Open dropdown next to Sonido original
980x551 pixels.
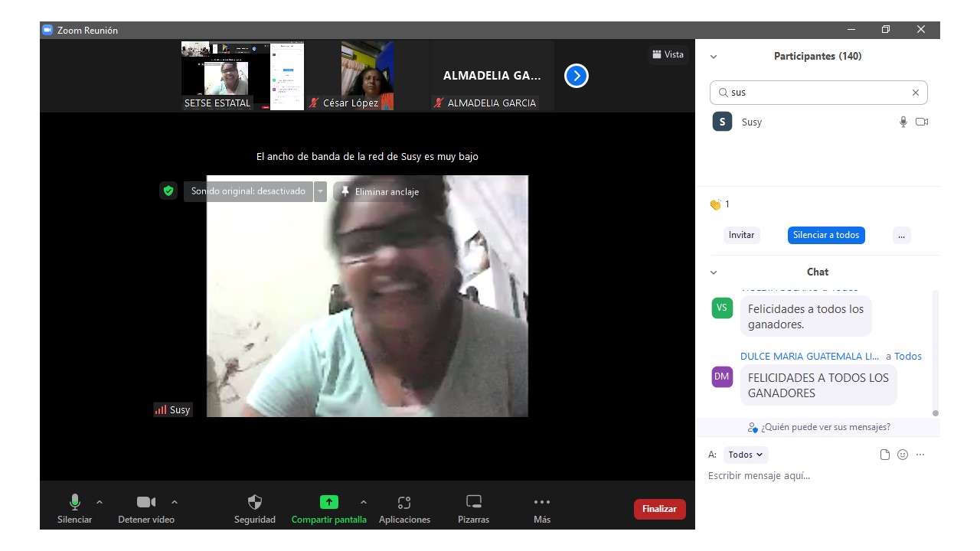click(321, 191)
